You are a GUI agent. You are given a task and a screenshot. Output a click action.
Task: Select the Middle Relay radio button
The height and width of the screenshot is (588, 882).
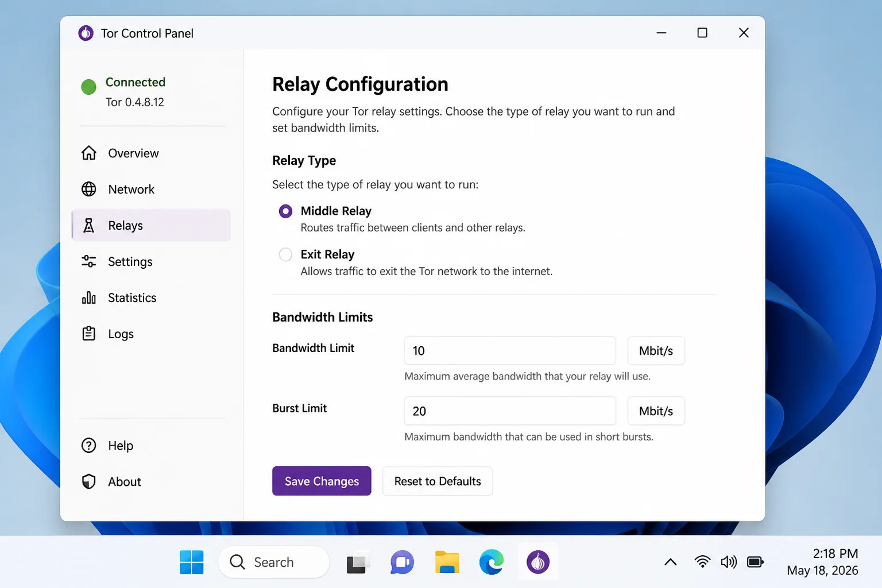coord(285,211)
